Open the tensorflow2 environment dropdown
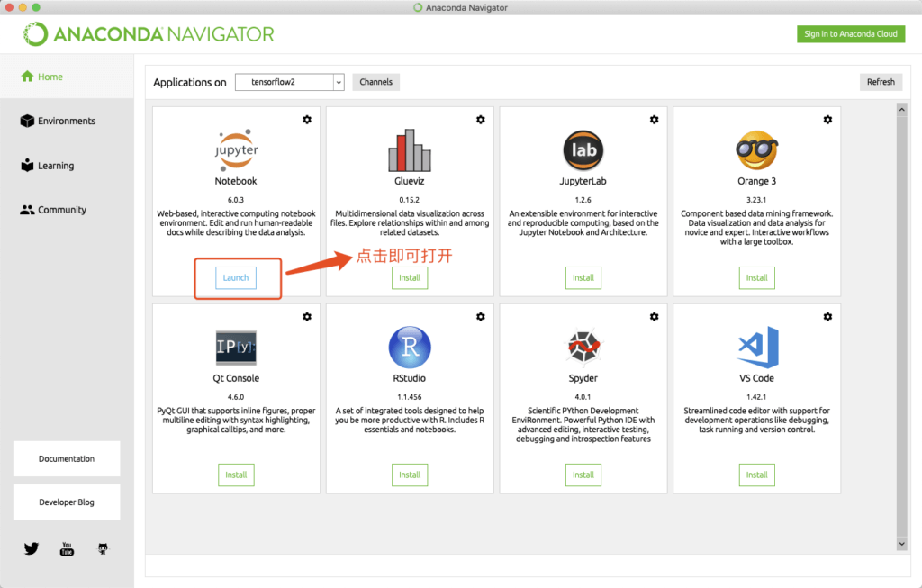 [x=289, y=82]
